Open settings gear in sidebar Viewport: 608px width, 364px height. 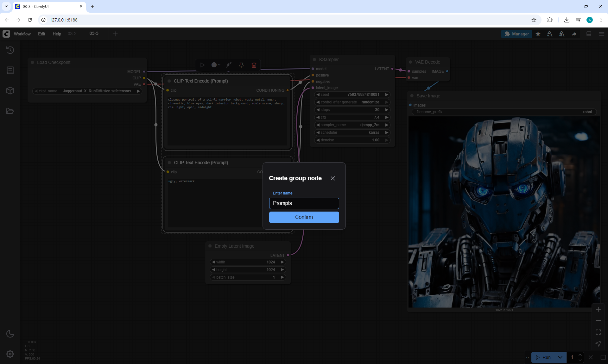point(10,354)
